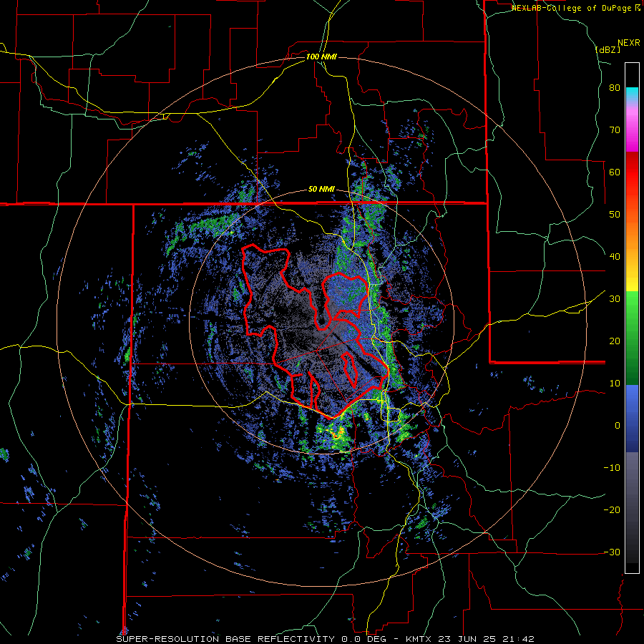Click the [dBZ] units label
644x644 pixels.
tap(608, 49)
